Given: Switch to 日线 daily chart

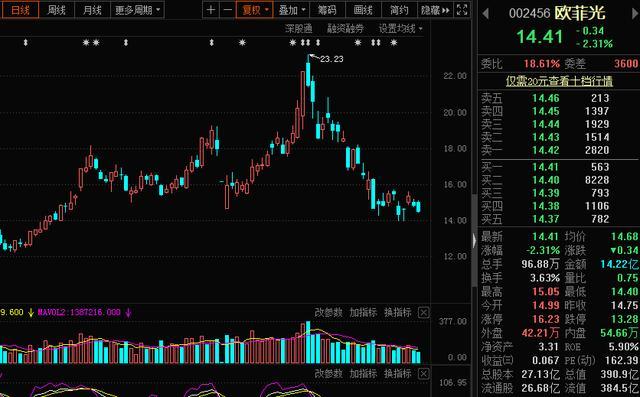Looking at the screenshot, I should pos(20,10).
